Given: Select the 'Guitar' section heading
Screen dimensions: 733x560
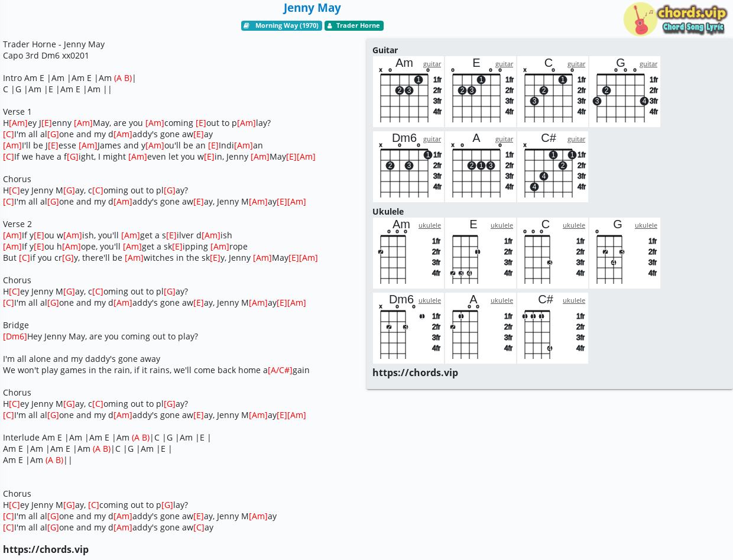Looking at the screenshot, I should click(x=385, y=50).
